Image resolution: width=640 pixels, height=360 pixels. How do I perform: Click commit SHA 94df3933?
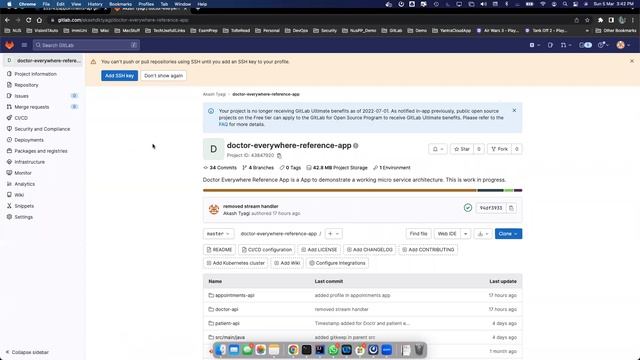pyautogui.click(x=491, y=208)
